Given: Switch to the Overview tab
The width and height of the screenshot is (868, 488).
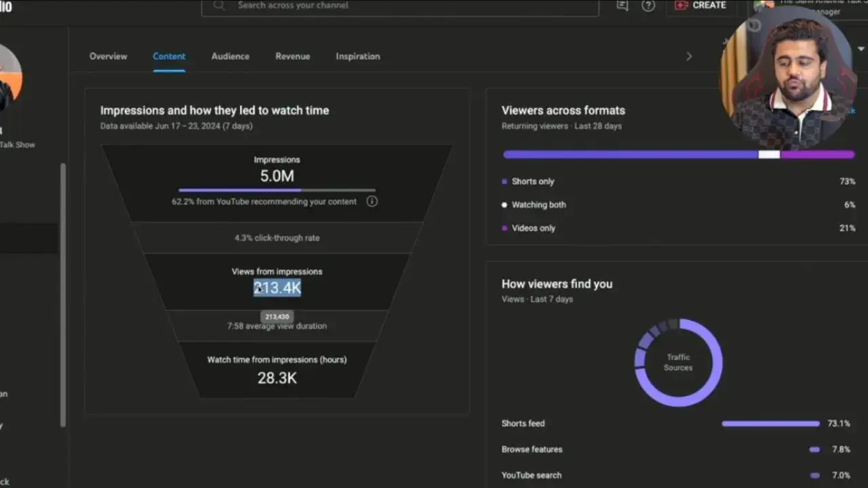Looking at the screenshot, I should click(108, 56).
